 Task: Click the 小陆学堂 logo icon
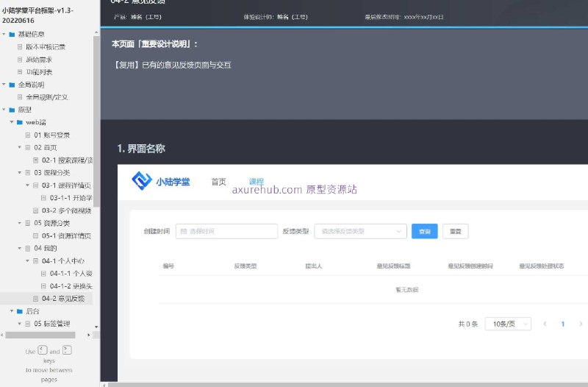142,181
